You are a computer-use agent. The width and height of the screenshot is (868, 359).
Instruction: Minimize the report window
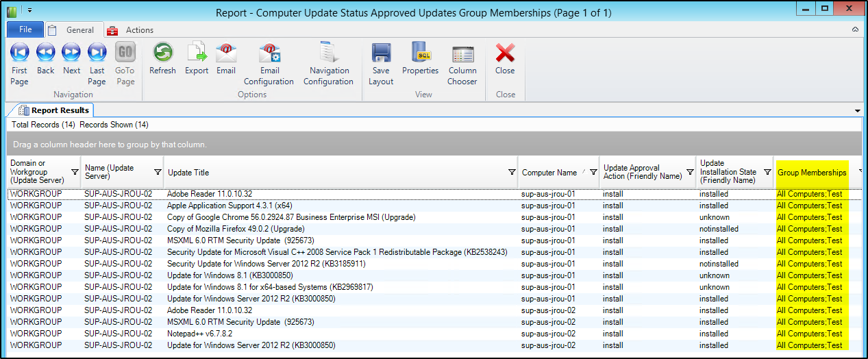tap(806, 9)
